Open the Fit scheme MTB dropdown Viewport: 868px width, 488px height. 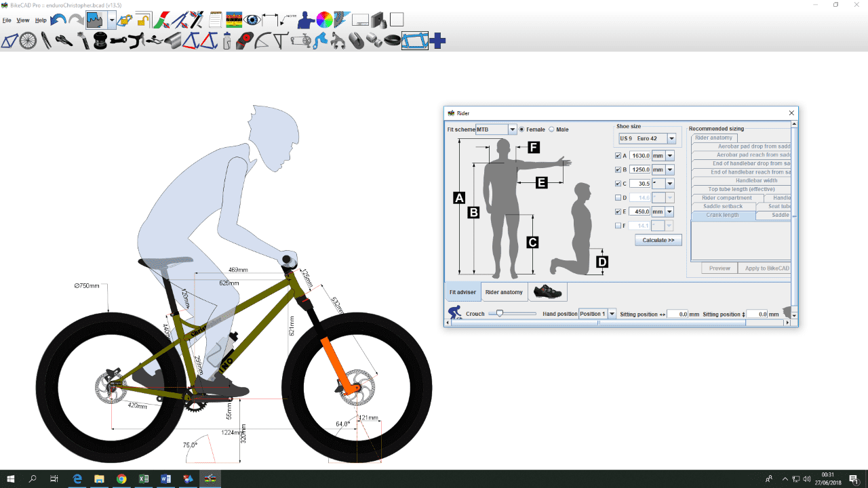click(512, 129)
